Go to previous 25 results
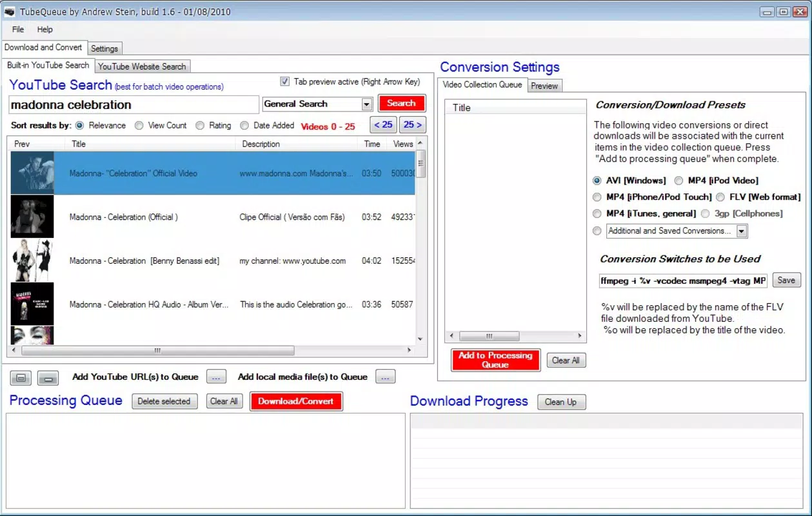The width and height of the screenshot is (812, 516). [383, 125]
